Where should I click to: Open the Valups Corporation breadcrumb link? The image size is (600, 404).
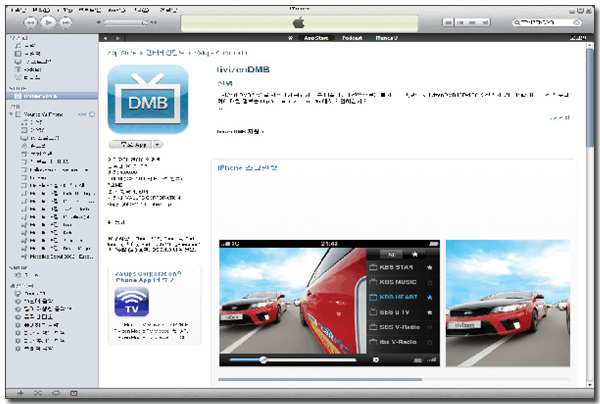point(221,53)
